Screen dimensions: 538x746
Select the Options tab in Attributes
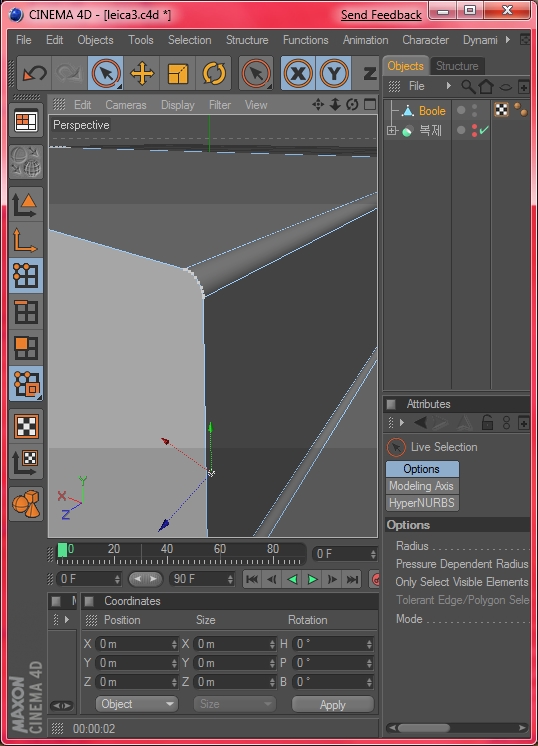[422, 469]
